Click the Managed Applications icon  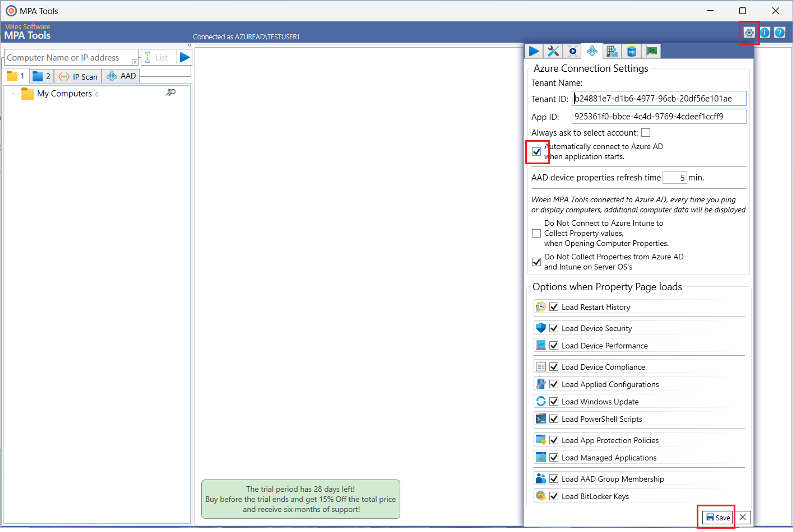pyautogui.click(x=540, y=457)
